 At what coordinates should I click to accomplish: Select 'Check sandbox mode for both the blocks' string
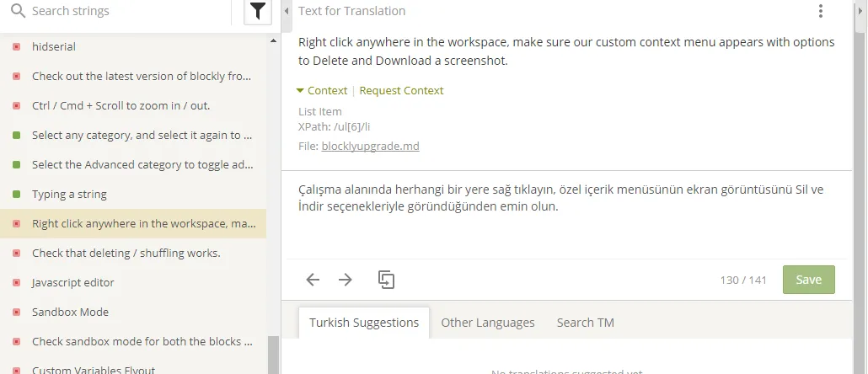tap(133, 342)
